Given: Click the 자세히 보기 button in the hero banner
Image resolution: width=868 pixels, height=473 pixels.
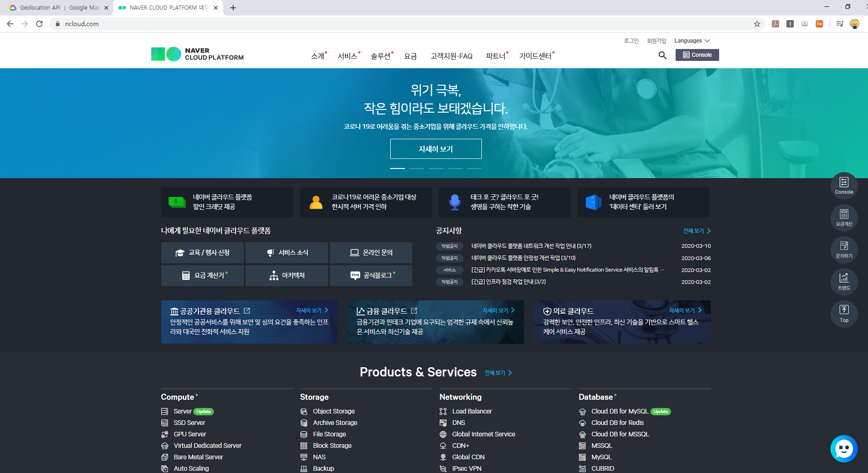Looking at the screenshot, I should [436, 149].
